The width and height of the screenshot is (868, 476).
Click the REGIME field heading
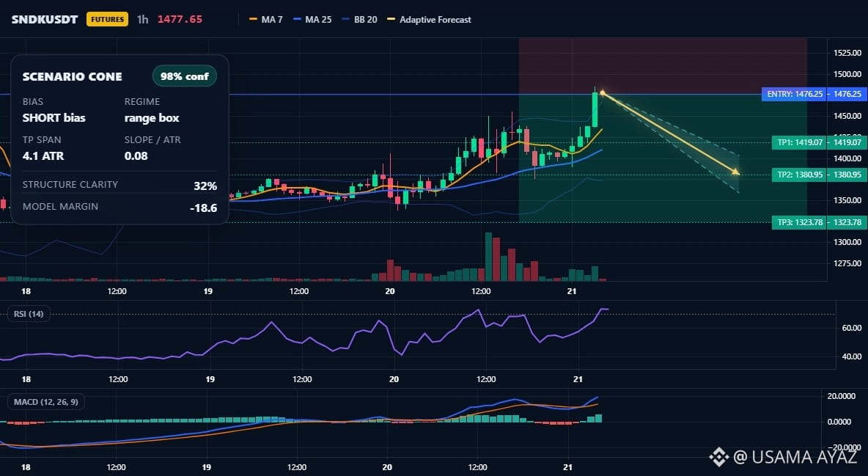tap(142, 101)
